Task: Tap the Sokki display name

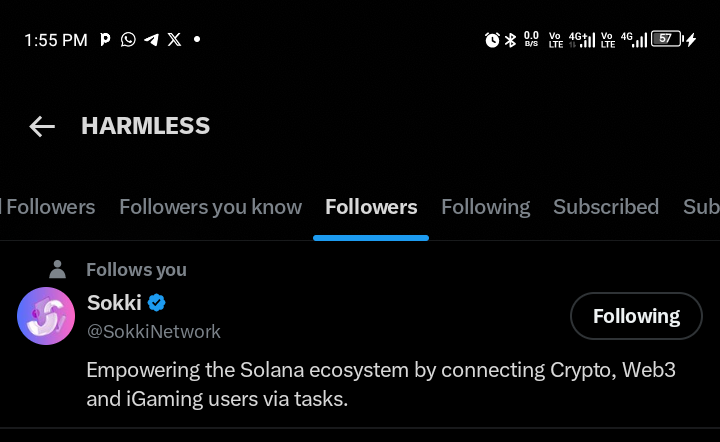Action: coord(114,303)
